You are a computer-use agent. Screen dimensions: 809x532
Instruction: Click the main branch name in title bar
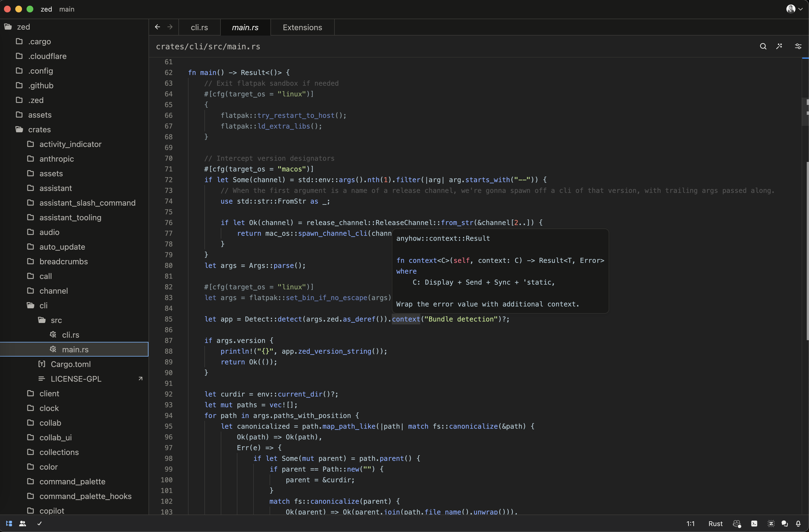[67, 9]
